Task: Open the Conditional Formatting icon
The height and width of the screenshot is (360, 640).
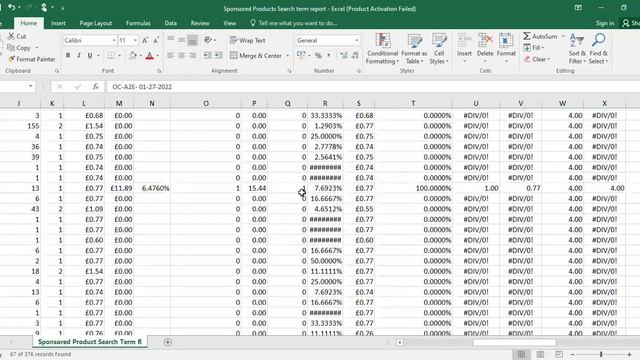Action: [383, 41]
